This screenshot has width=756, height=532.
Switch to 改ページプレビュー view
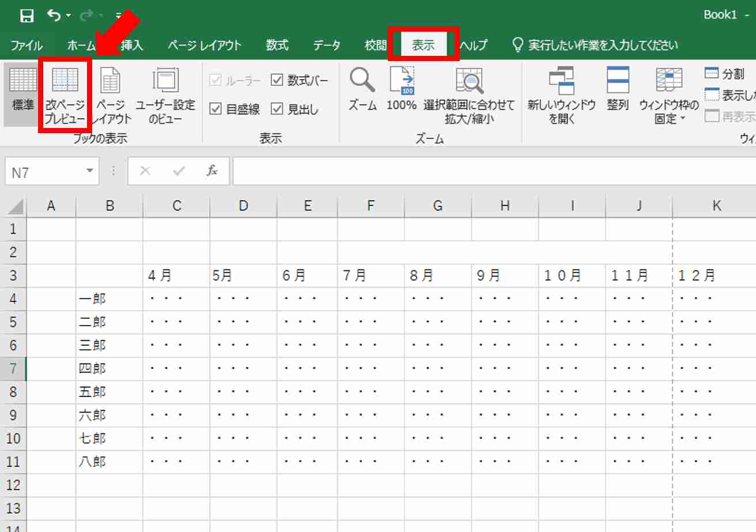65,95
